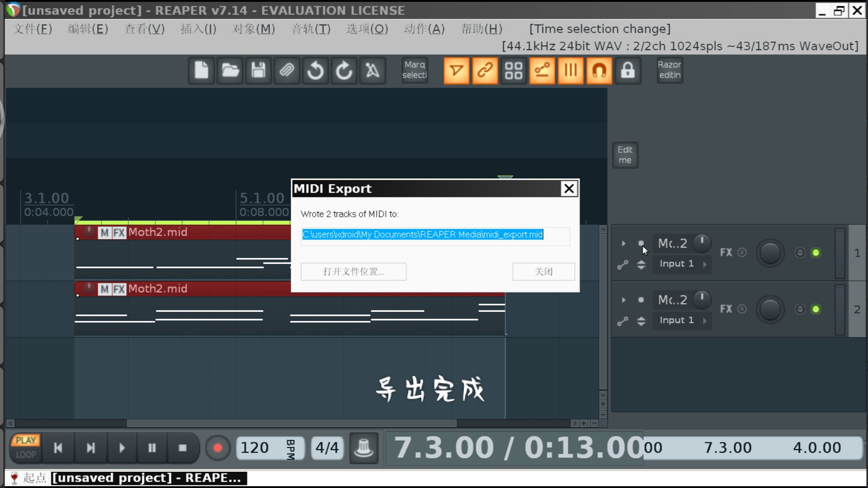Open the 文件(F) menu
Screen dimensions: 868x488
(33, 29)
